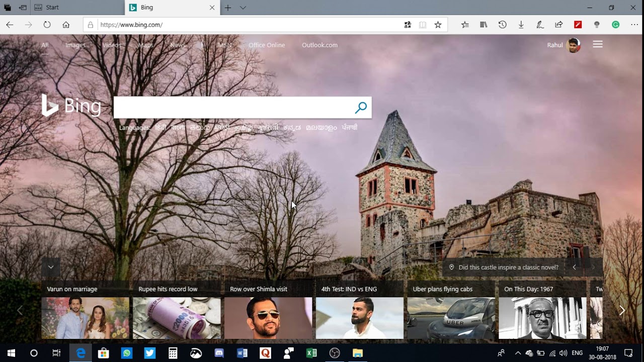
Task: Show hidden system tray icons
Action: click(x=518, y=353)
